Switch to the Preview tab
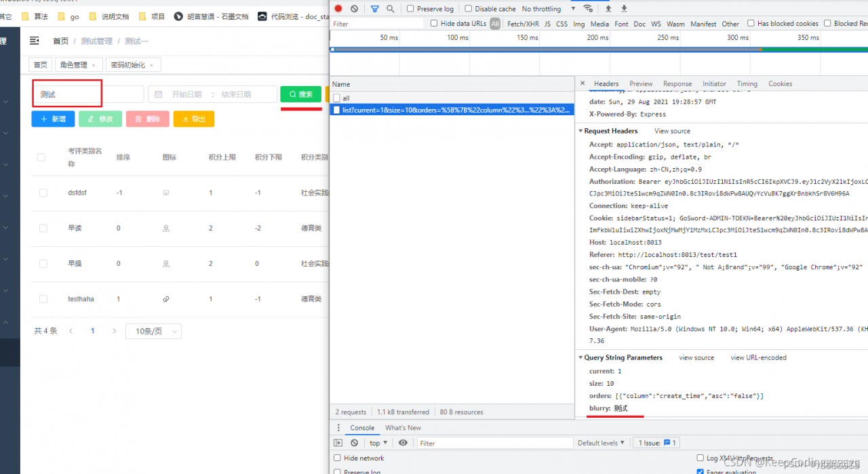 click(641, 83)
